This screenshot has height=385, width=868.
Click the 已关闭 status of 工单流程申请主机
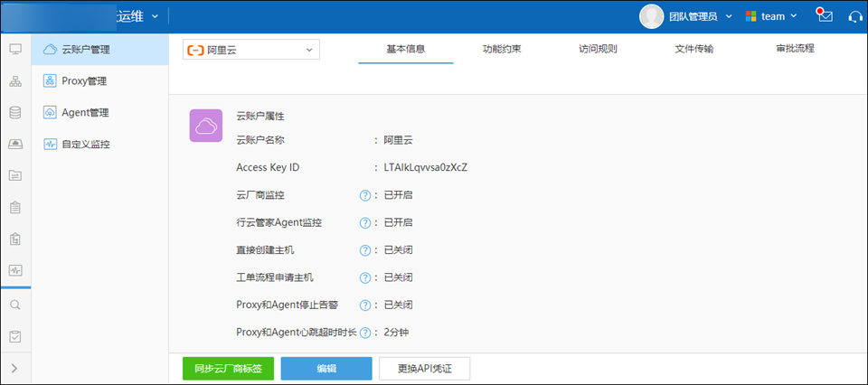[x=398, y=277]
